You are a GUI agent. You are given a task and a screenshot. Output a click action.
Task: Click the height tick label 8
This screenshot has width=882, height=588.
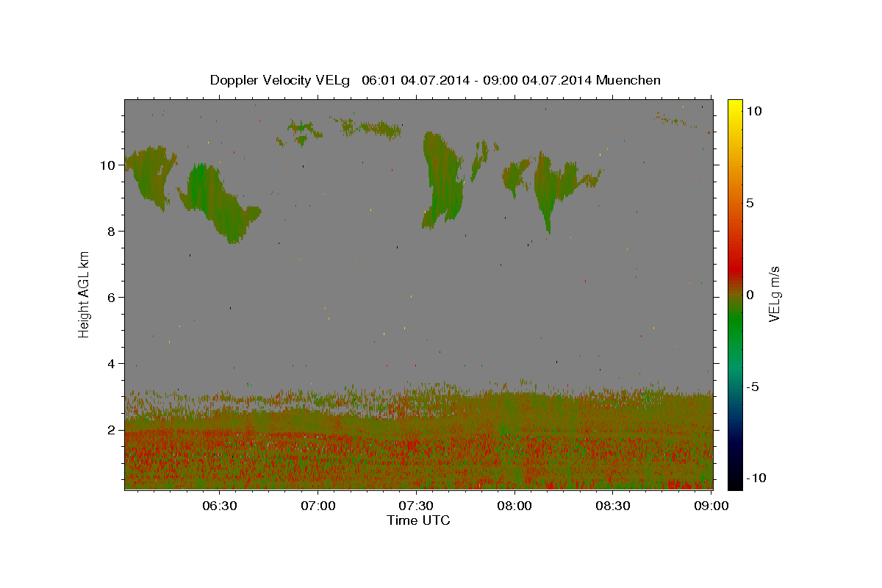[x=112, y=232]
